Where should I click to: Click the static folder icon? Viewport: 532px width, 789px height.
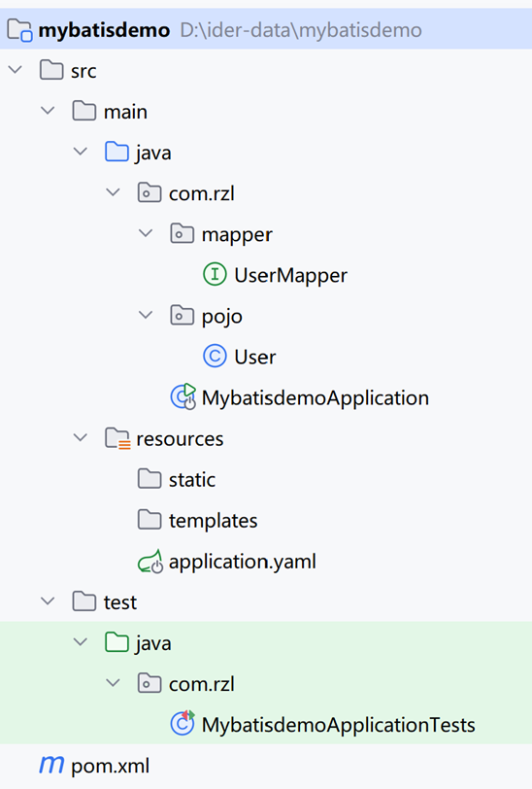coord(150,479)
